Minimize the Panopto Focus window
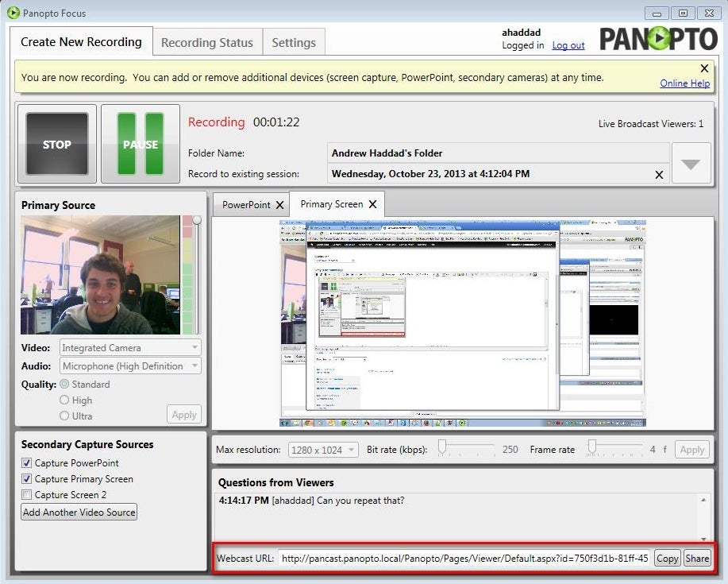Viewport: 728px width, 584px height. coord(657,13)
